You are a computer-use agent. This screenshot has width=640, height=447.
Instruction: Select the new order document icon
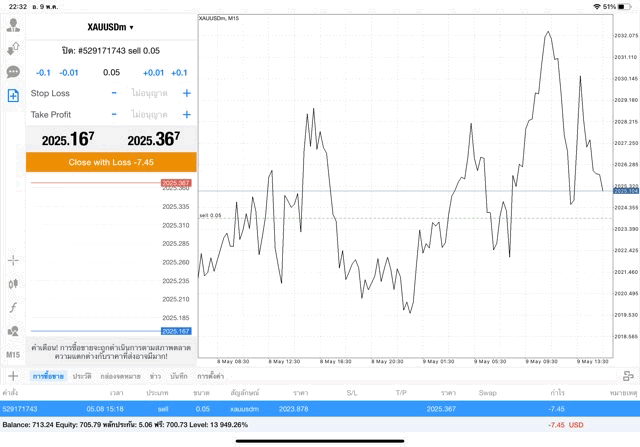pyautogui.click(x=13, y=96)
